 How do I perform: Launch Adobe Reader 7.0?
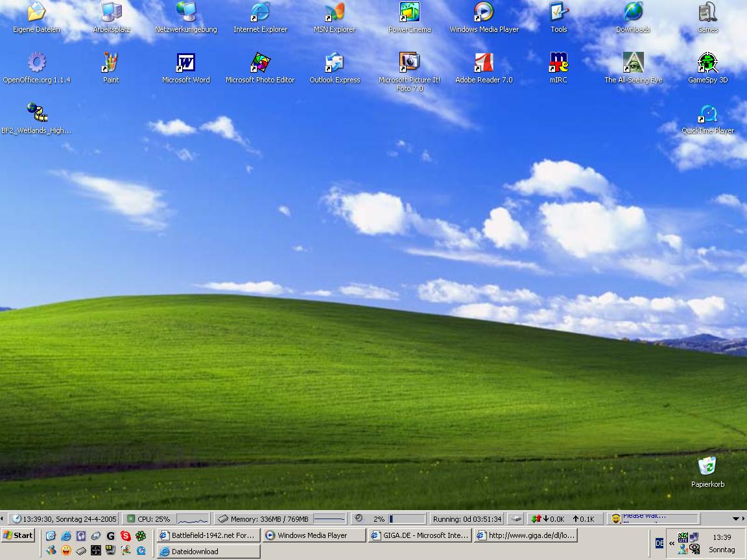tap(484, 67)
